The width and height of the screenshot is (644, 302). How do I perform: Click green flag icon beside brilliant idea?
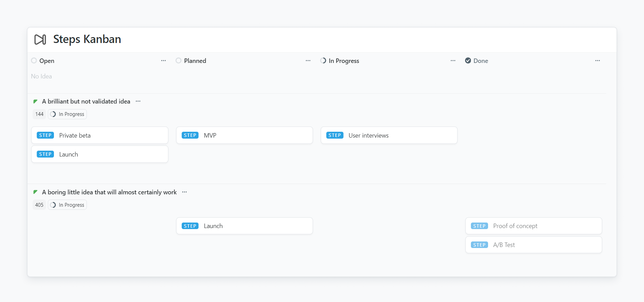tap(35, 101)
